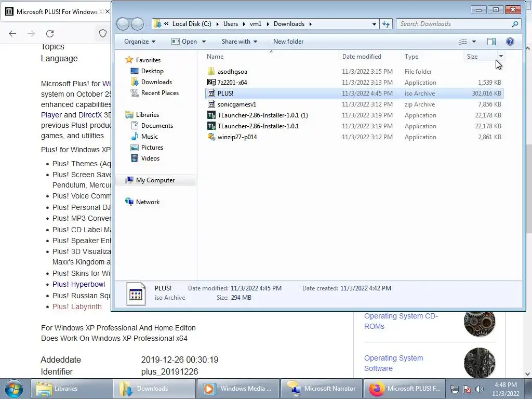This screenshot has height=399, width=532.
Task: Select the PLUS! iso file icon
Action: coord(211,94)
